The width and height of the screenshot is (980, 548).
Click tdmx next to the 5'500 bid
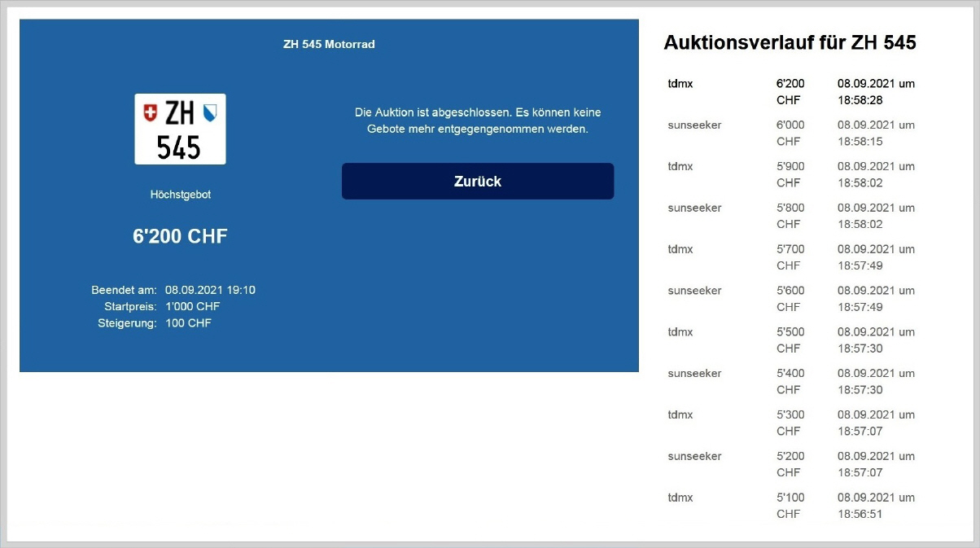(x=680, y=332)
